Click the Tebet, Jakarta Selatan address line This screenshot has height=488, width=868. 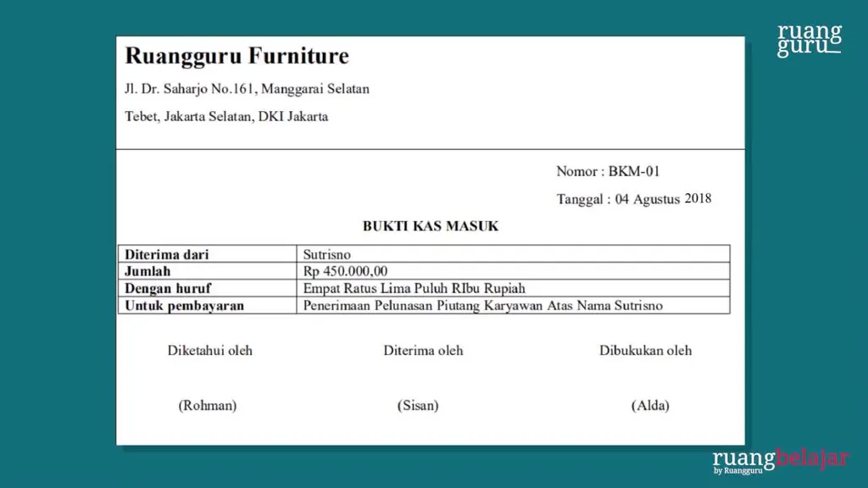[226, 117]
